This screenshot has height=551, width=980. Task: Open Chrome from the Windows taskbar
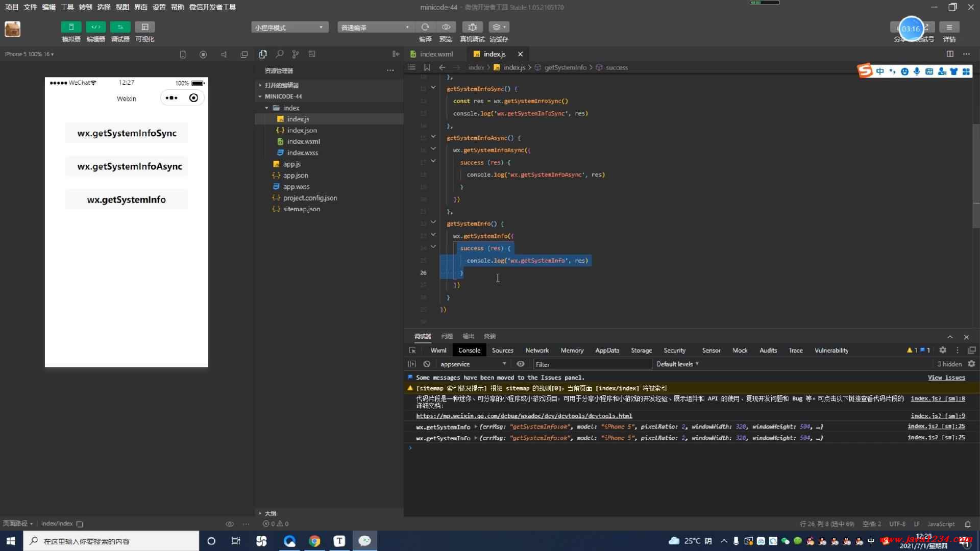[x=314, y=541]
